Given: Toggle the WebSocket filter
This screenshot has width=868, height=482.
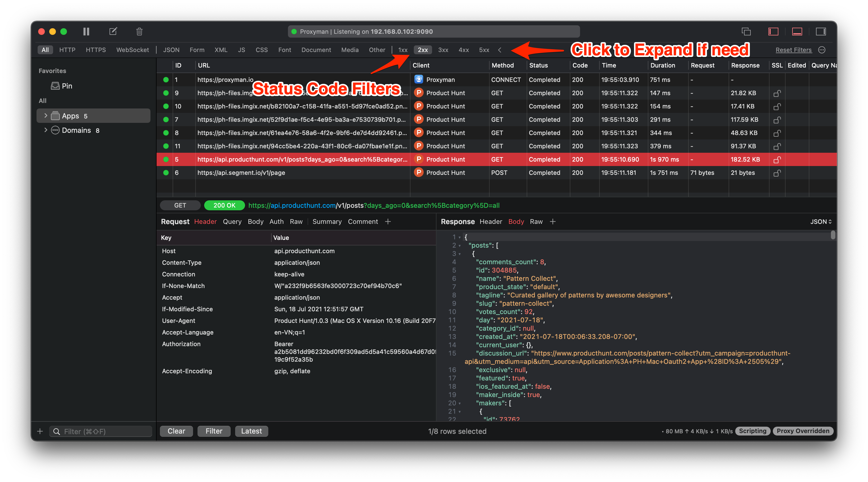Looking at the screenshot, I should (132, 50).
